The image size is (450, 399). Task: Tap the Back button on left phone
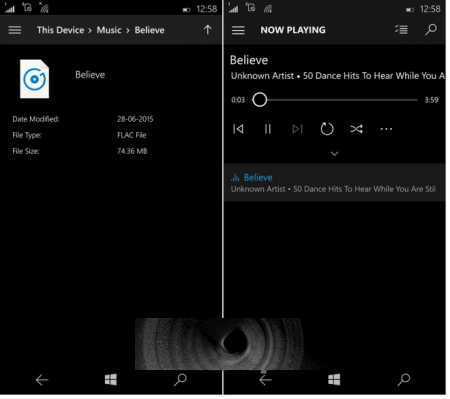pyautogui.click(x=42, y=380)
